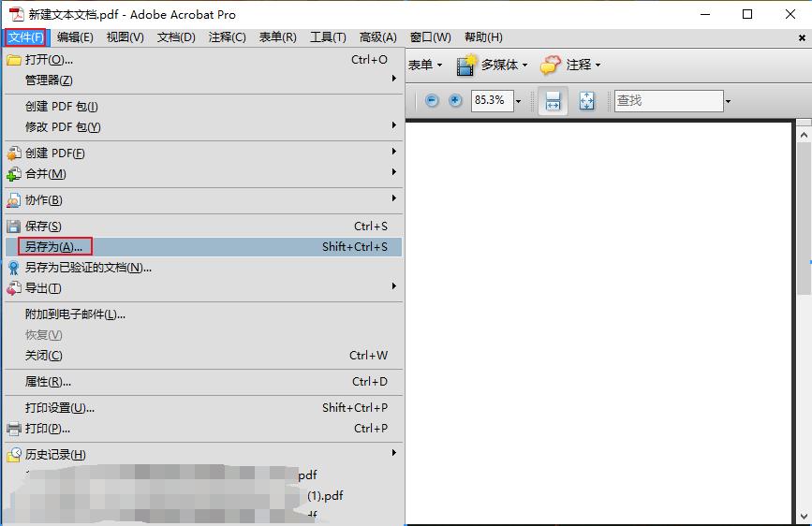Click the zoom in plus icon
Viewport: 812px width, 526px height.
tap(455, 100)
